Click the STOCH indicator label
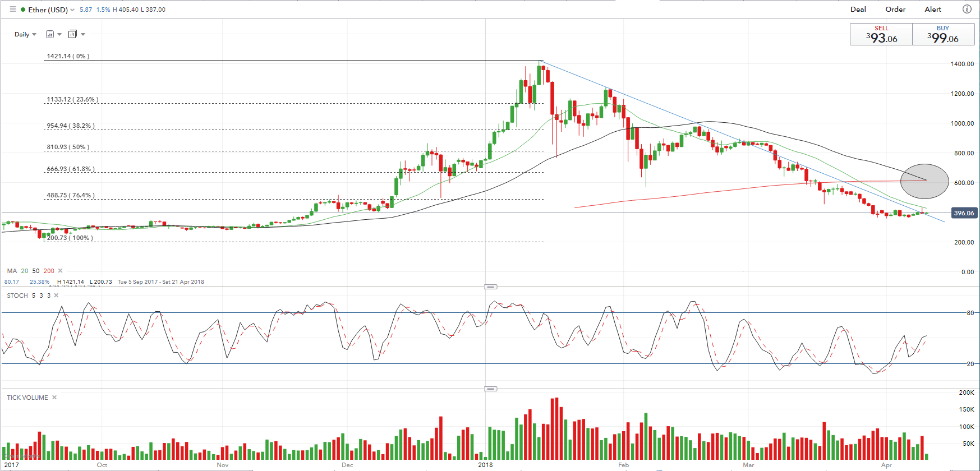This screenshot has height=471, width=980. coord(17,295)
